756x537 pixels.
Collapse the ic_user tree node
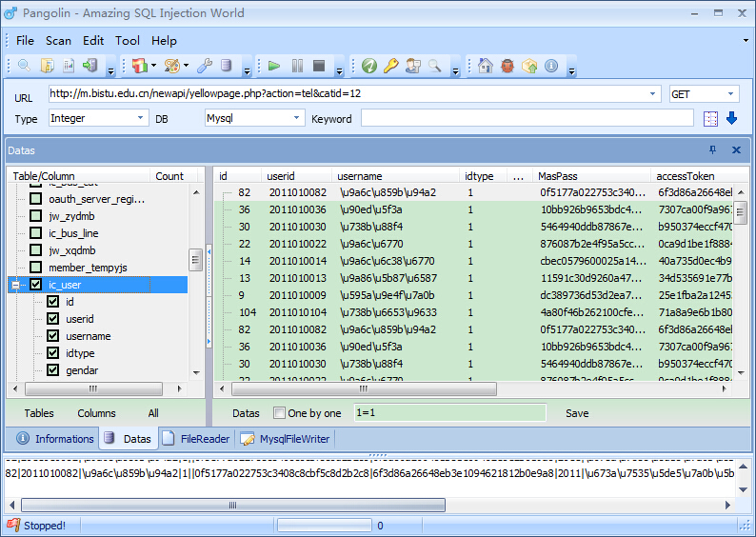click(x=15, y=286)
